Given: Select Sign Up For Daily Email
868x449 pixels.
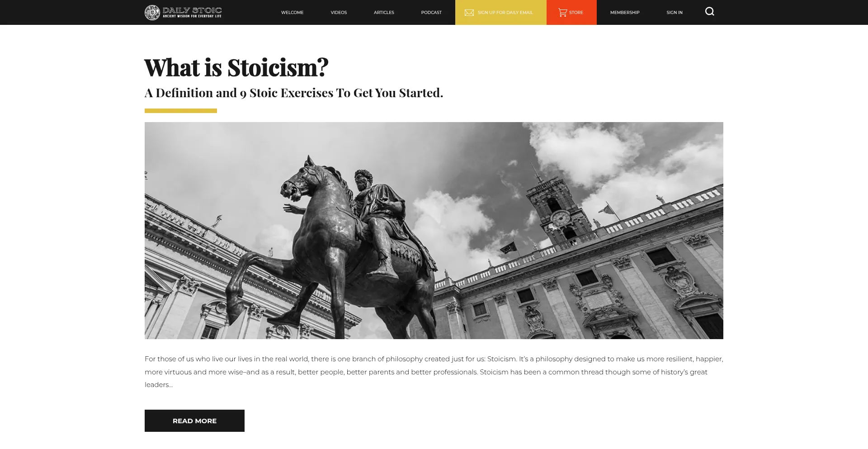Looking at the screenshot, I should pos(505,13).
